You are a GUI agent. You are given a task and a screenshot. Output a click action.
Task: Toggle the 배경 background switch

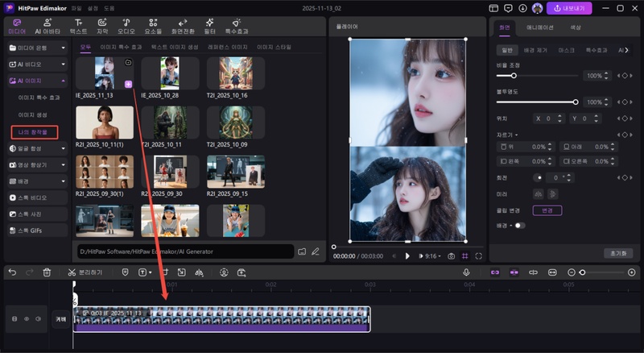pos(519,225)
